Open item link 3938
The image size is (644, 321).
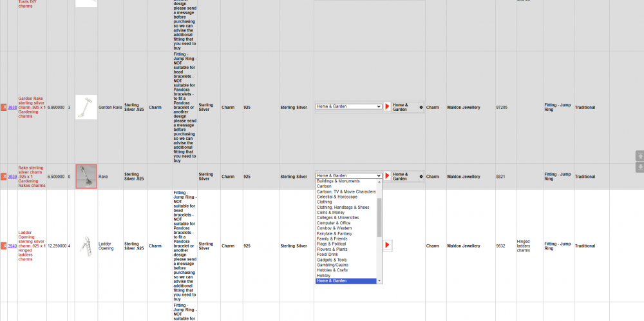12,107
